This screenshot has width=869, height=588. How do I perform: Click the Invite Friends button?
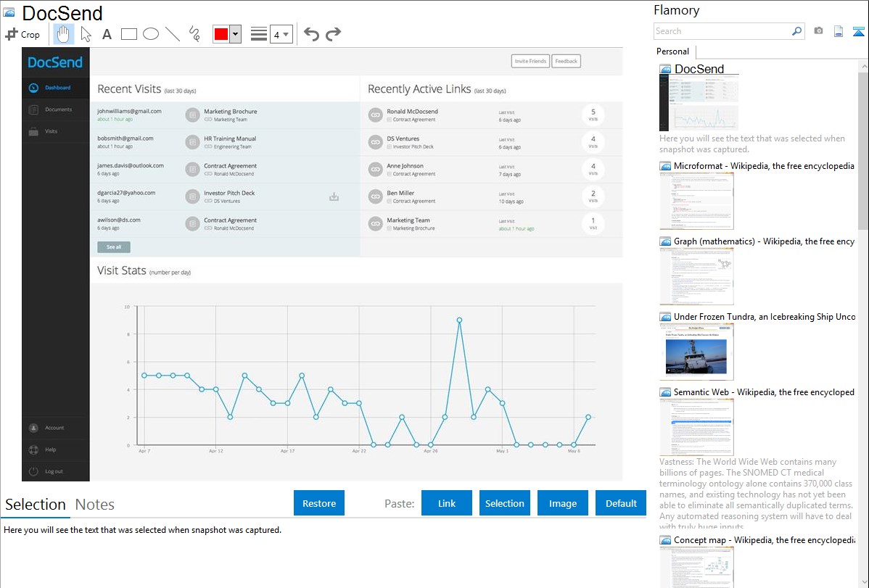pos(530,61)
